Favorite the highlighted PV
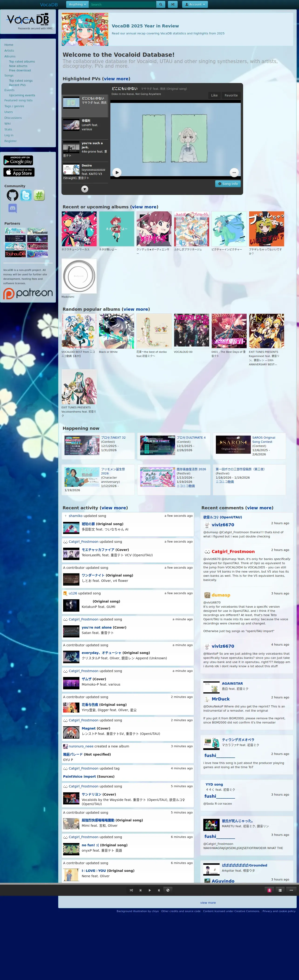Viewport: 299px width, 980px height. click(231, 96)
